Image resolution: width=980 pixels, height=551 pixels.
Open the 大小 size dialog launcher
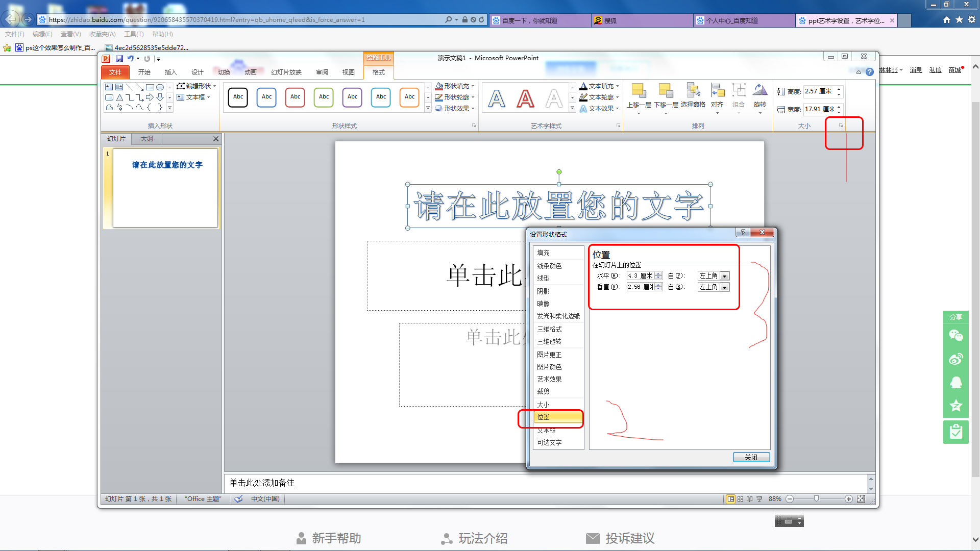pyautogui.click(x=840, y=125)
